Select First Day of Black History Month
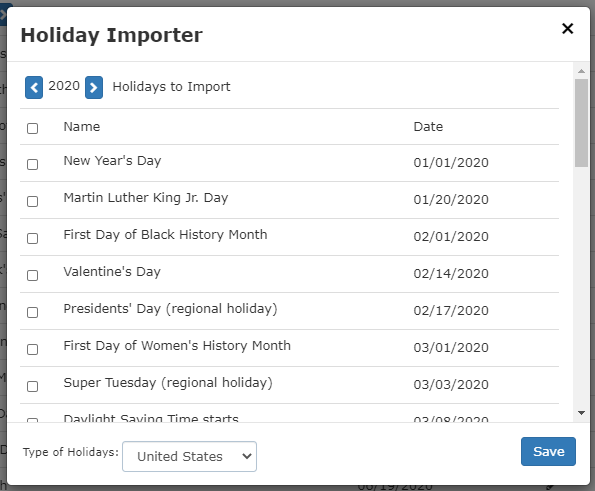 (x=33, y=238)
